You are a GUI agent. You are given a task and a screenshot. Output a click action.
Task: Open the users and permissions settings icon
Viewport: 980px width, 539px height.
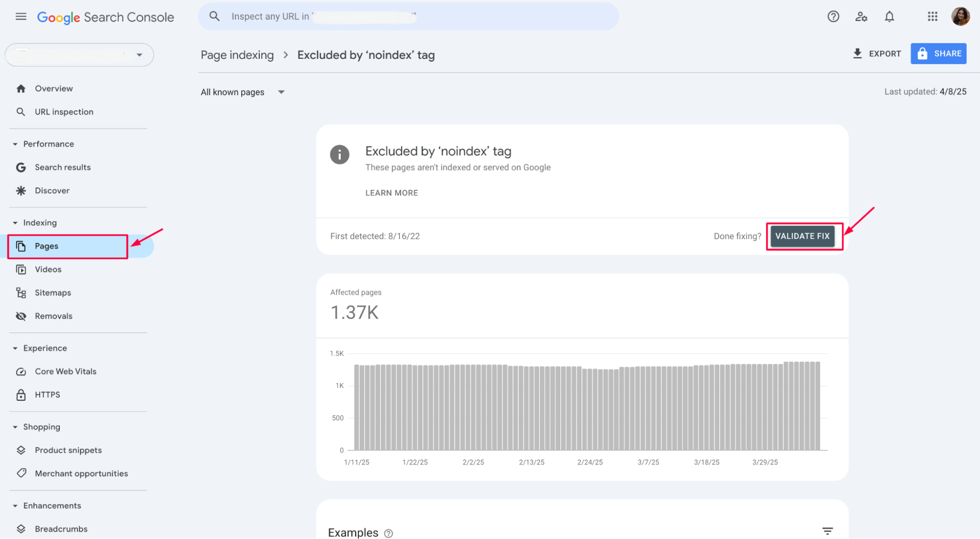pos(861,17)
